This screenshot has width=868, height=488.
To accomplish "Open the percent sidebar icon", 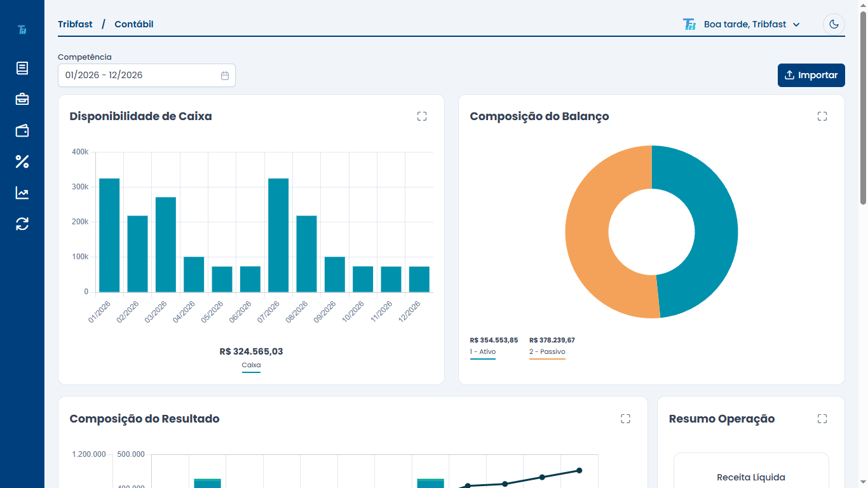I will 22,161.
